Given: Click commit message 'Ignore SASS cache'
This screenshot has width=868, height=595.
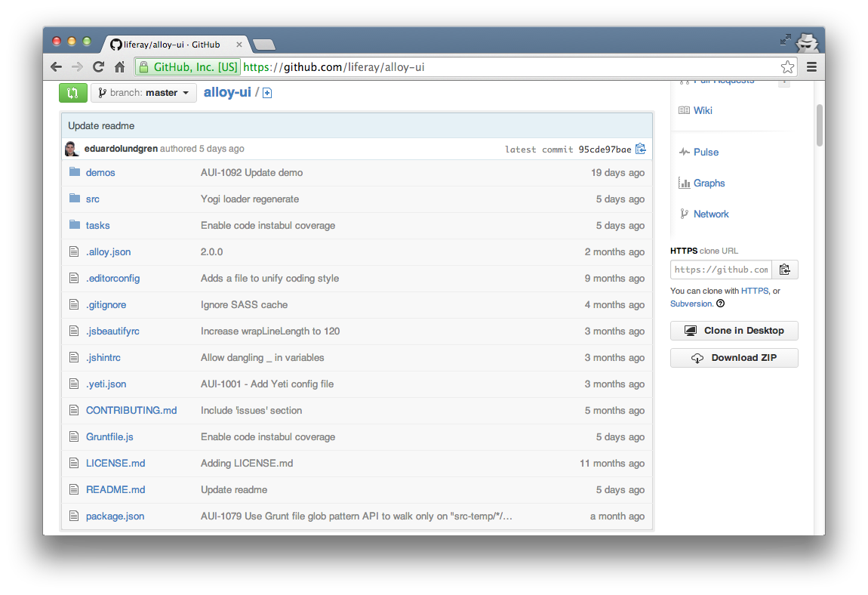Looking at the screenshot, I should point(244,305).
